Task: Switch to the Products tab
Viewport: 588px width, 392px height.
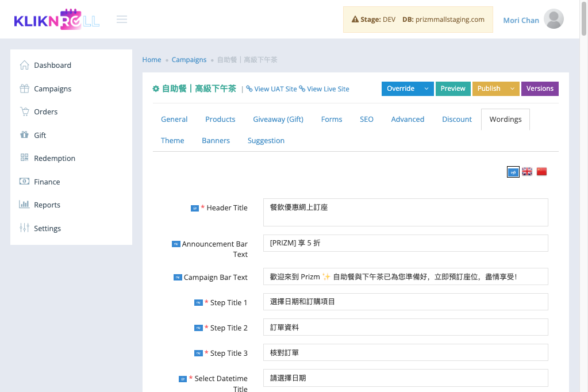Action: pos(220,120)
